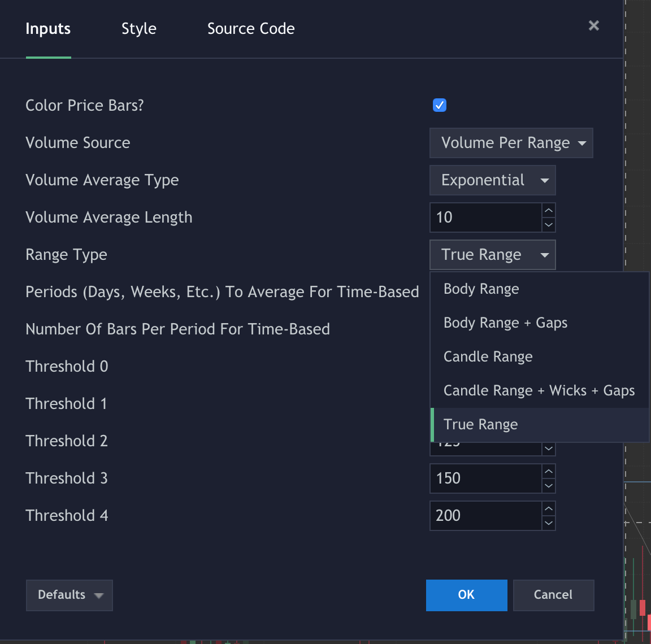Open the Volume Average Type dropdown
This screenshot has height=644, width=651.
click(x=492, y=180)
